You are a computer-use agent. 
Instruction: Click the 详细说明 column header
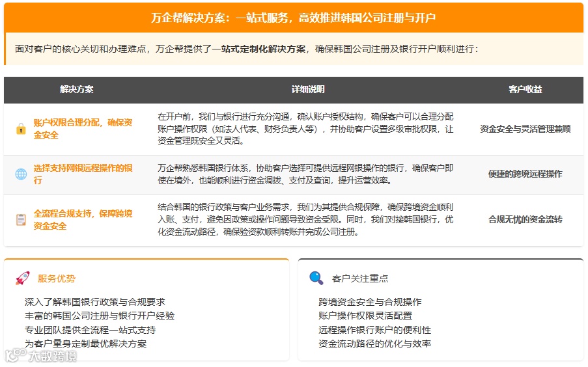[x=308, y=89]
